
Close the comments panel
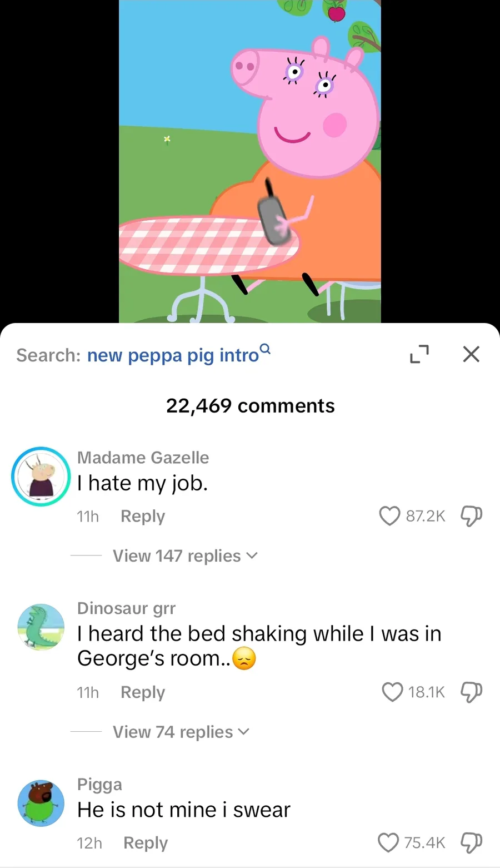tap(471, 354)
